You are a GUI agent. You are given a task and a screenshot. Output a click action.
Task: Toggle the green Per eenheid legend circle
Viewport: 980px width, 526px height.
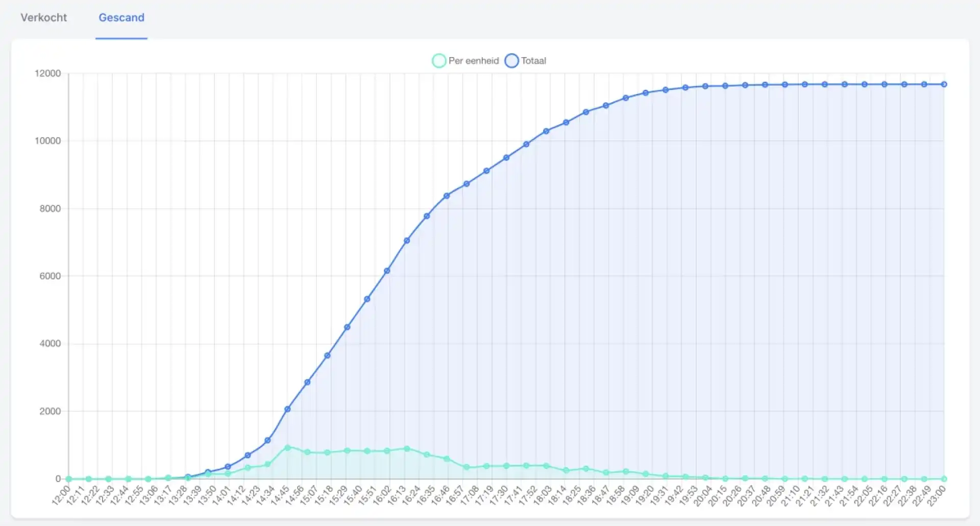[x=439, y=61]
